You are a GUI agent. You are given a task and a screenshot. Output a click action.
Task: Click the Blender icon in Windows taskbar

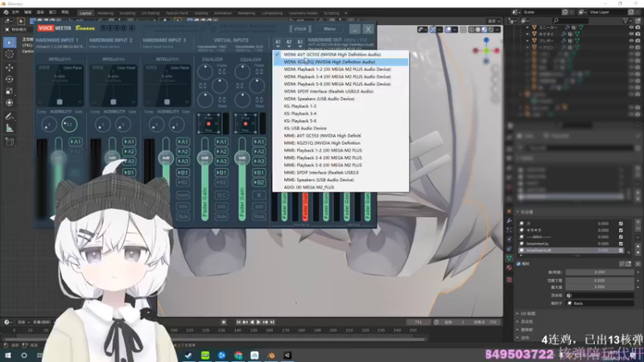tap(271, 356)
